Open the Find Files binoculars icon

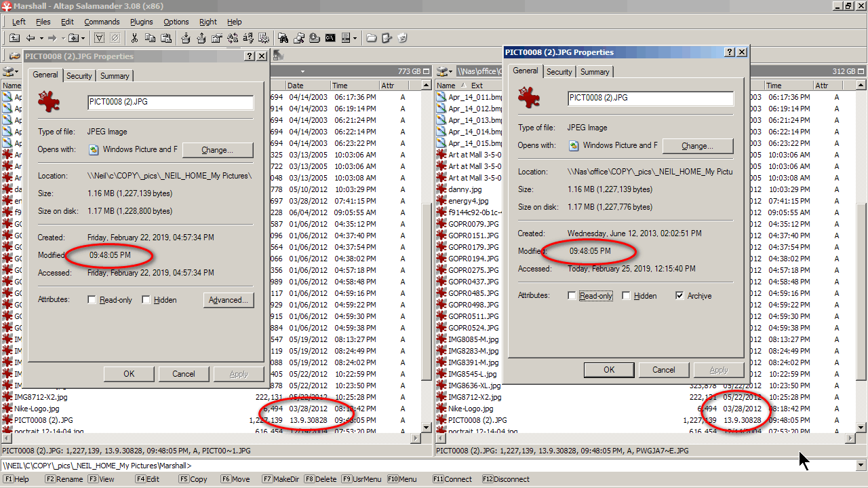[283, 38]
